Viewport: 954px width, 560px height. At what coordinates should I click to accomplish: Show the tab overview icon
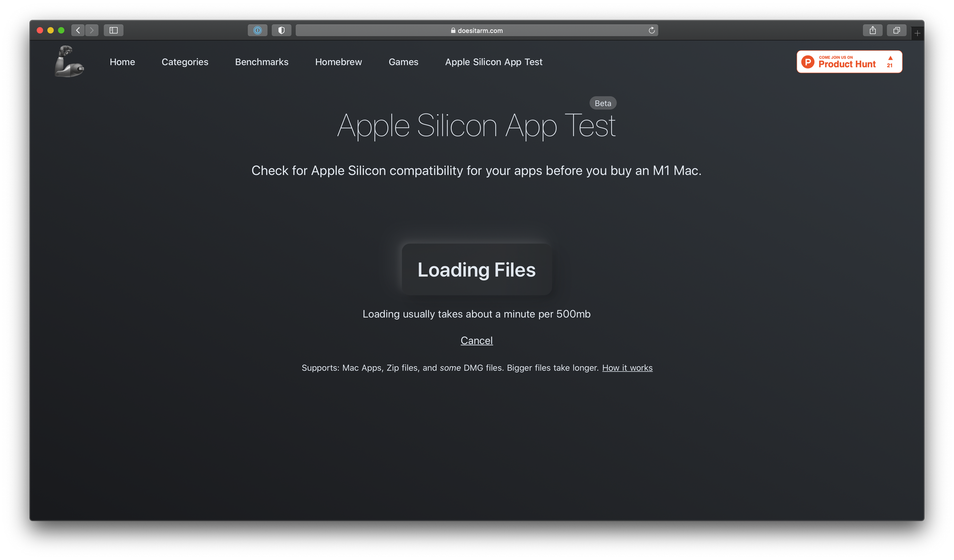tap(896, 30)
